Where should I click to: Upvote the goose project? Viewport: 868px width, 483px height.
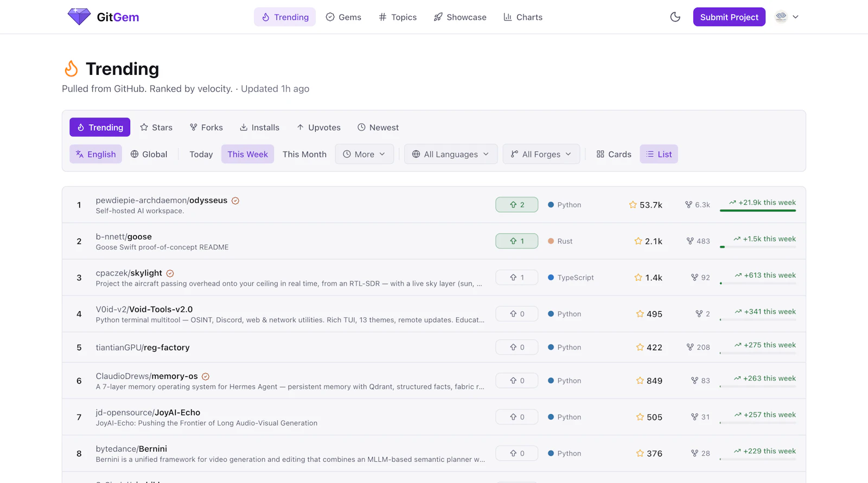(x=516, y=241)
